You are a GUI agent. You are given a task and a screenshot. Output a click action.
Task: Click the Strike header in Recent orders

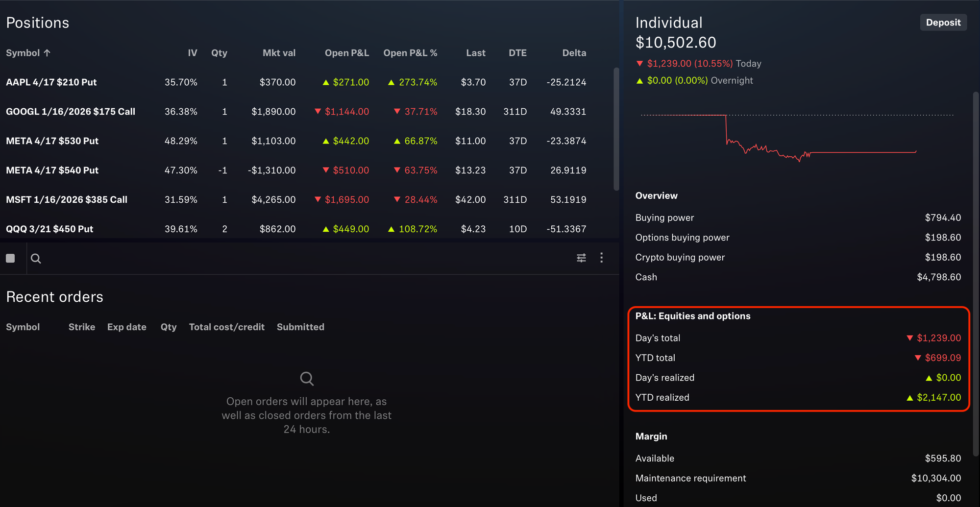tap(82, 327)
